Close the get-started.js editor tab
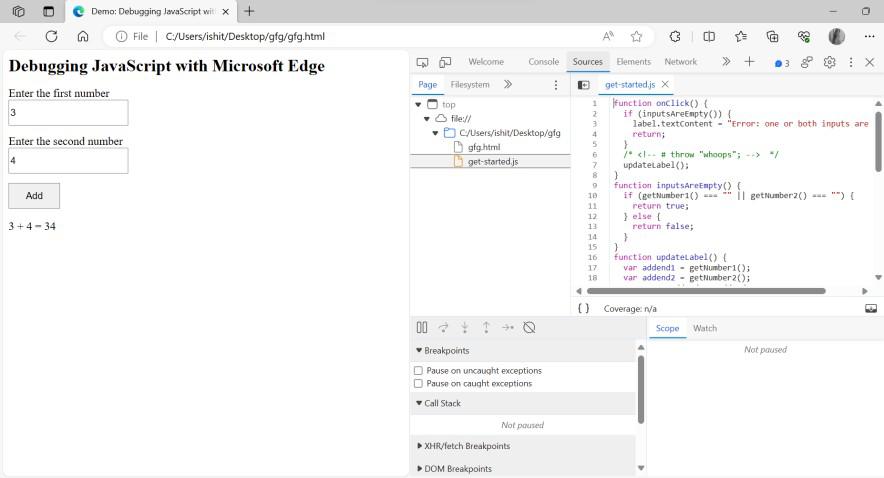The image size is (884, 478). (665, 84)
